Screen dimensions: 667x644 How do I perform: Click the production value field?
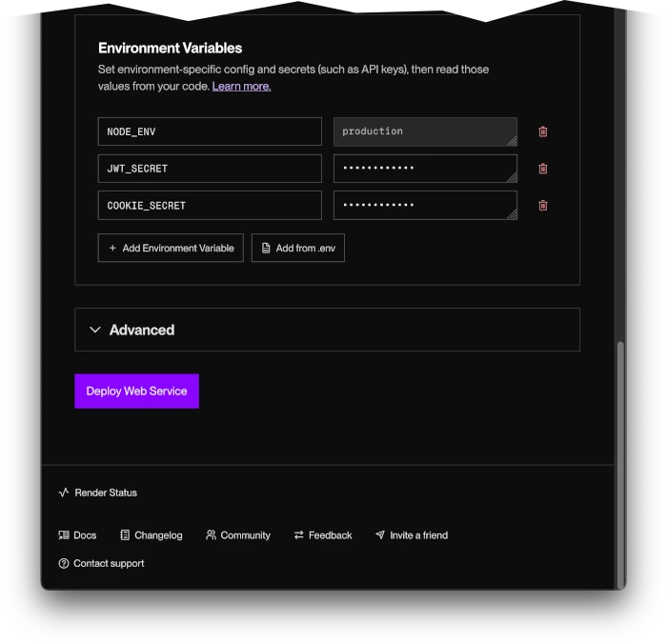[425, 131]
